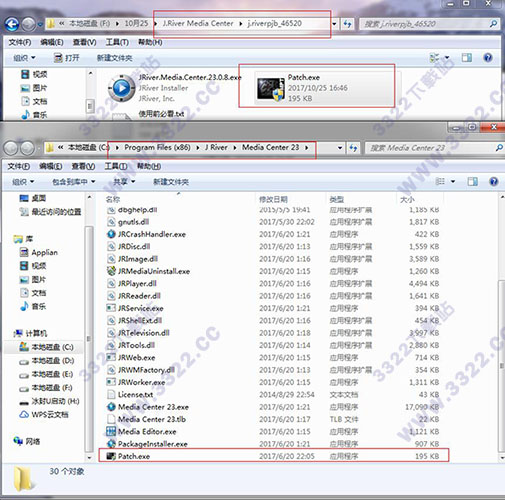Expand the 包含到库中 dropdown
Screen dimensions: 505x500
coord(74,182)
